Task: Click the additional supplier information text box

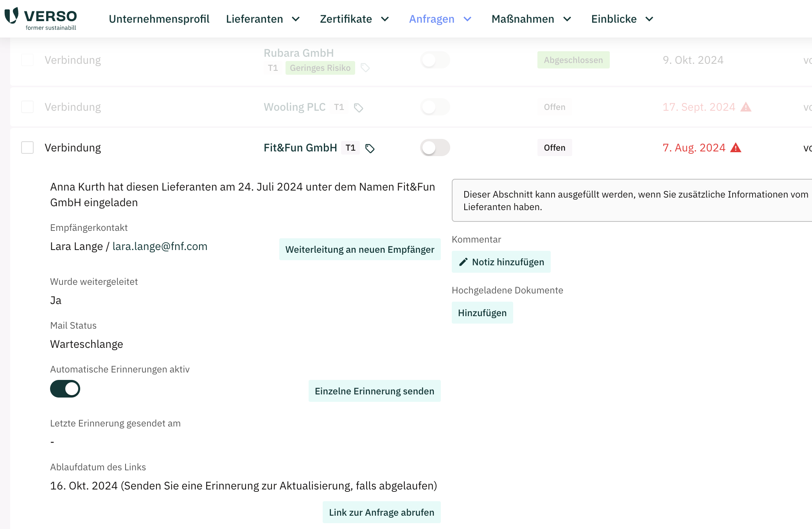Action: pos(632,200)
